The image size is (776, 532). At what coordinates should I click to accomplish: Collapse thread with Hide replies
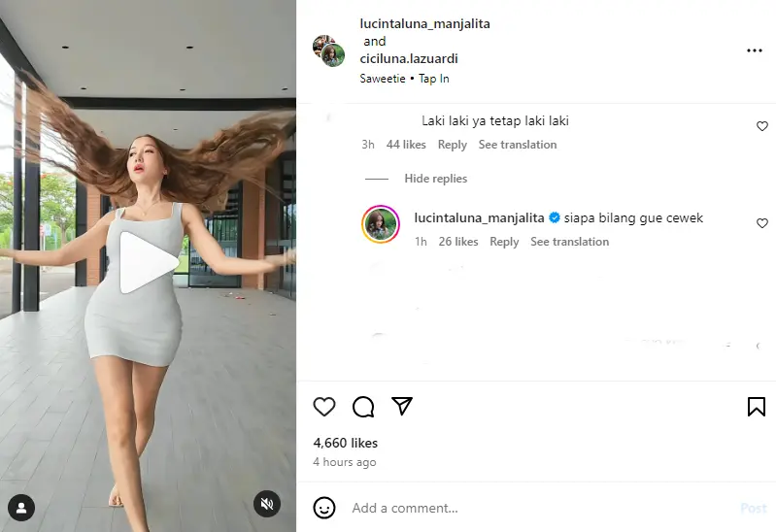point(435,179)
